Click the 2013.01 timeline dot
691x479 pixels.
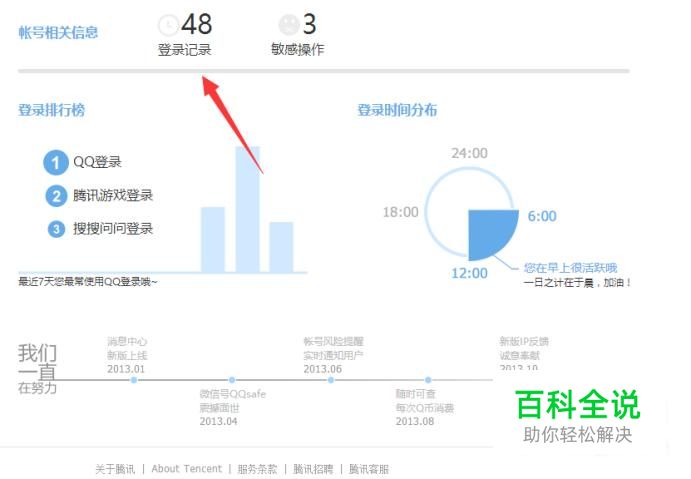click(x=134, y=380)
